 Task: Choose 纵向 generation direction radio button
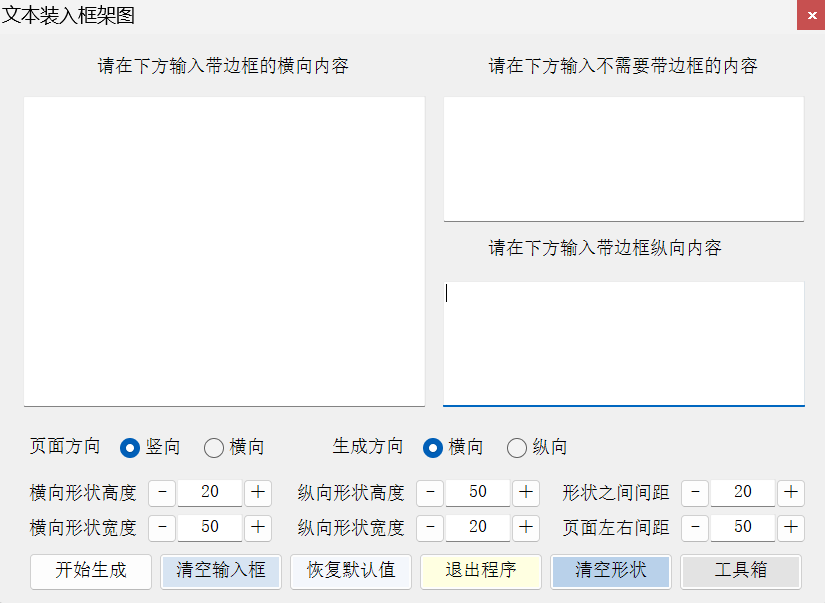click(x=517, y=447)
